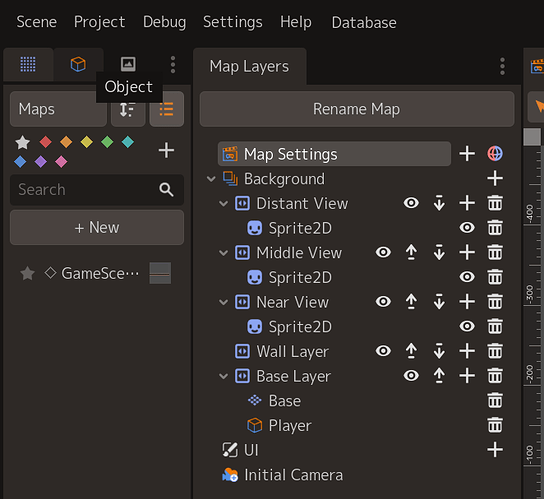This screenshot has height=499, width=544.
Task: Delete the Player object
Action: click(495, 425)
